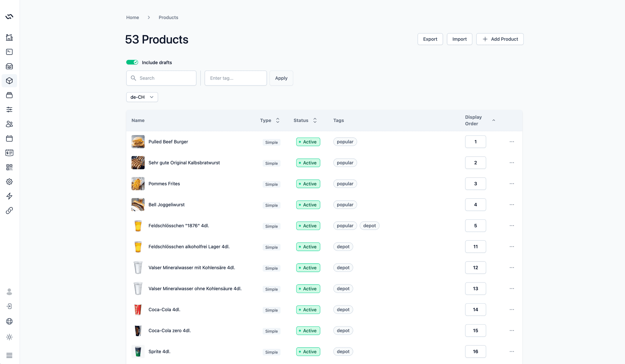Click the QR code icon in the sidebar

(x=9, y=167)
